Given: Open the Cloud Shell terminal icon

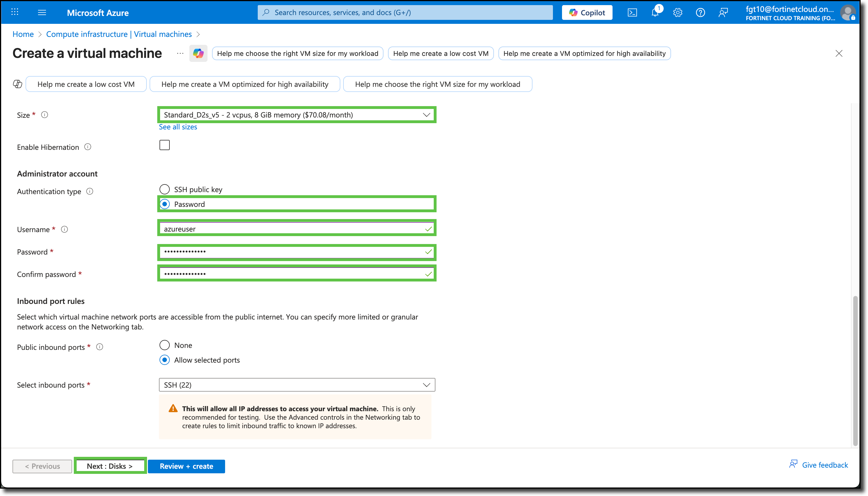Looking at the screenshot, I should click(633, 12).
